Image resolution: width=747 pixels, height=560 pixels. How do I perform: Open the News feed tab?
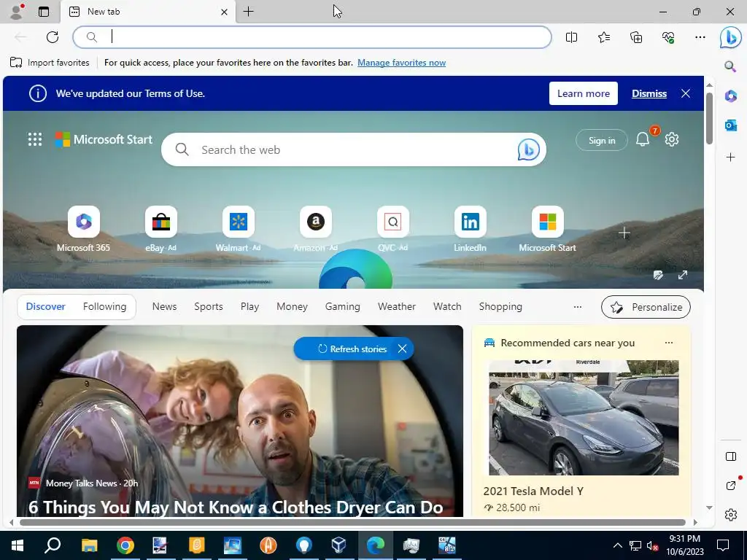pos(164,307)
